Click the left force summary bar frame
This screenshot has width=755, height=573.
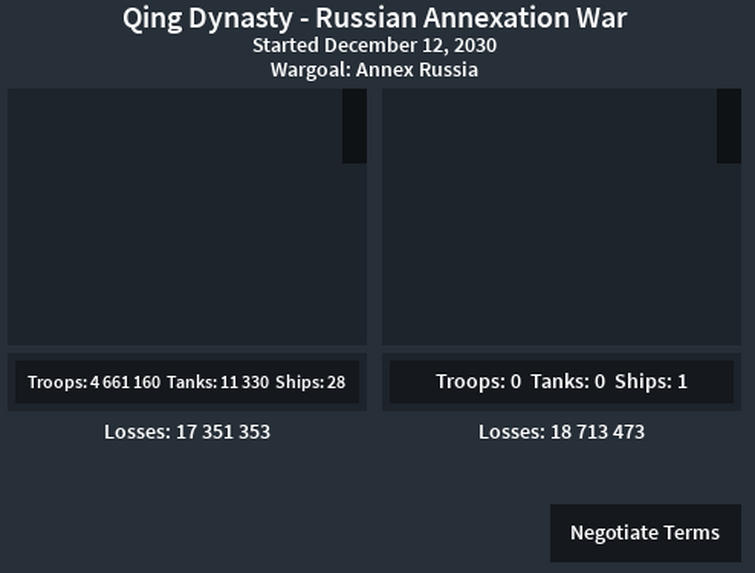187,382
